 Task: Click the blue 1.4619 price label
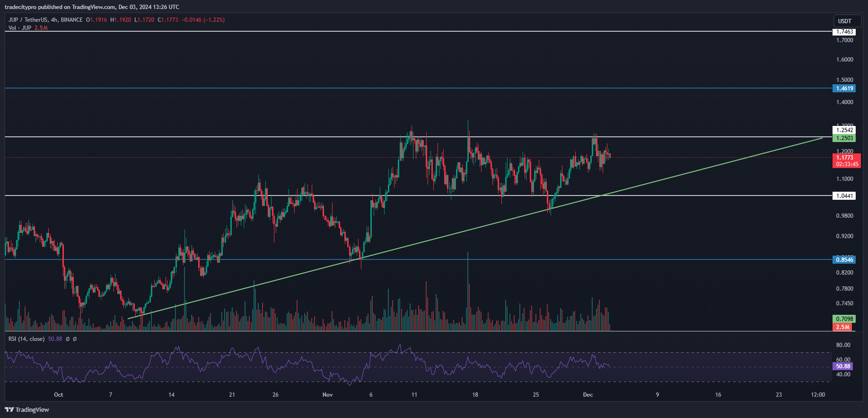pos(844,89)
